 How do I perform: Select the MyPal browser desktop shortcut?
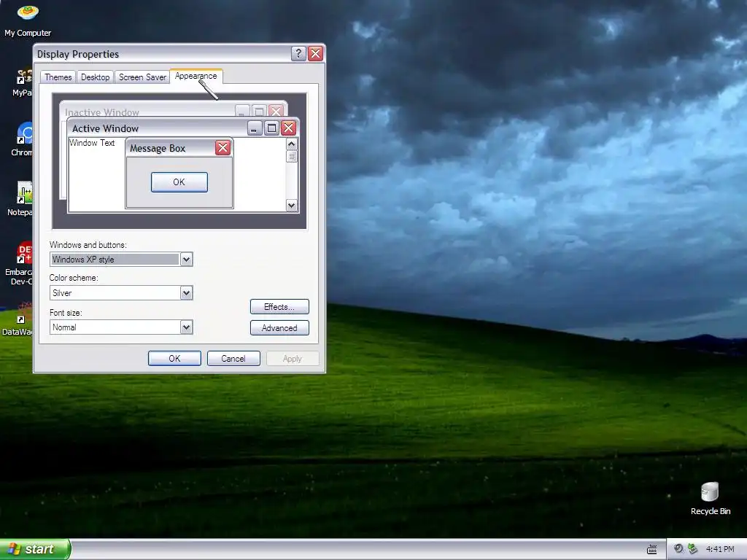(x=23, y=82)
